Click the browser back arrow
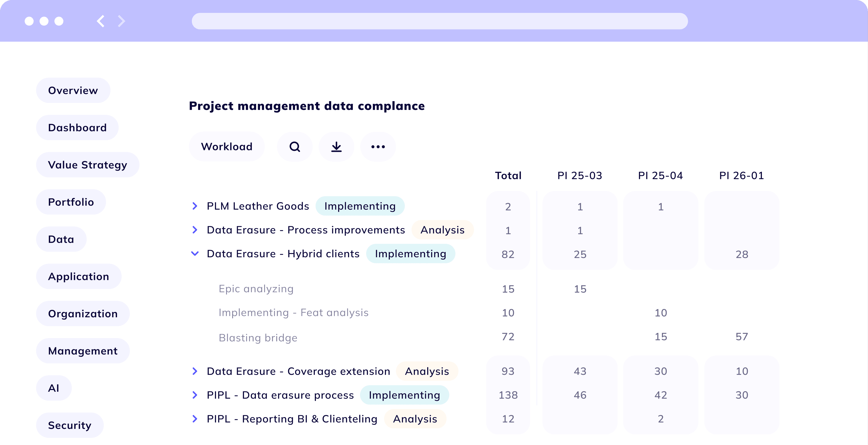Viewport: 868px width, 445px height. (100, 21)
